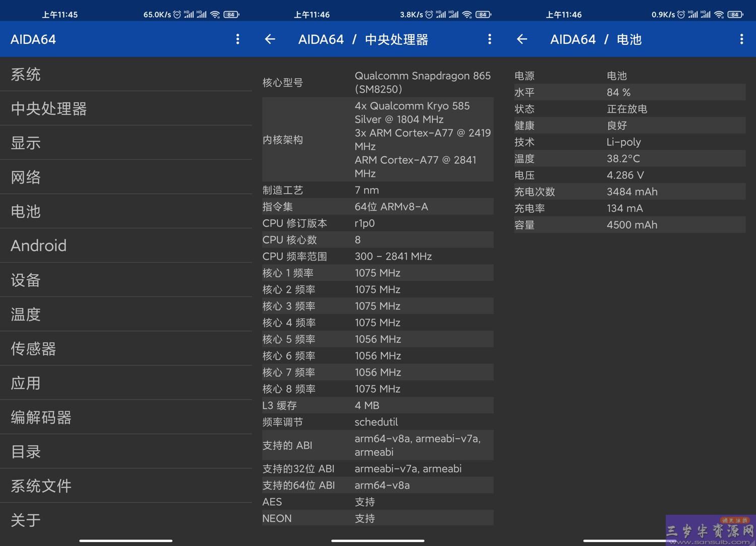This screenshot has width=756, height=546.
Task: Open the 传感器 category
Action: pos(126,348)
